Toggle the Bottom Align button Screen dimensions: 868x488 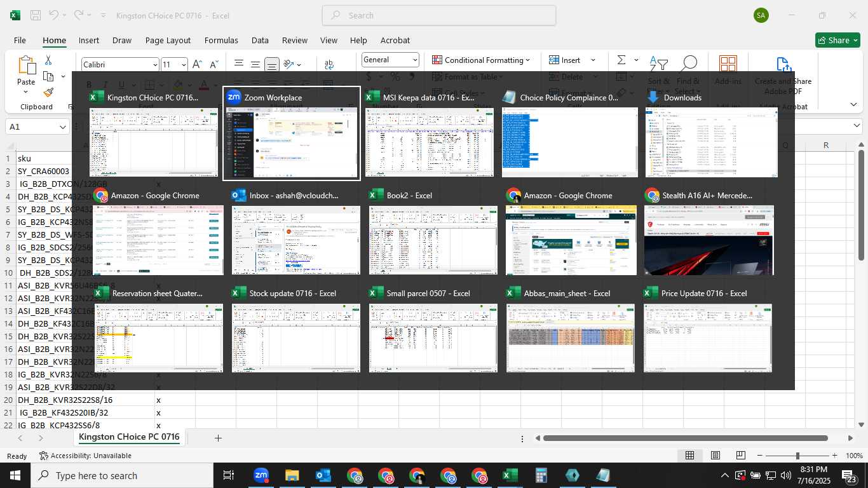click(272, 64)
